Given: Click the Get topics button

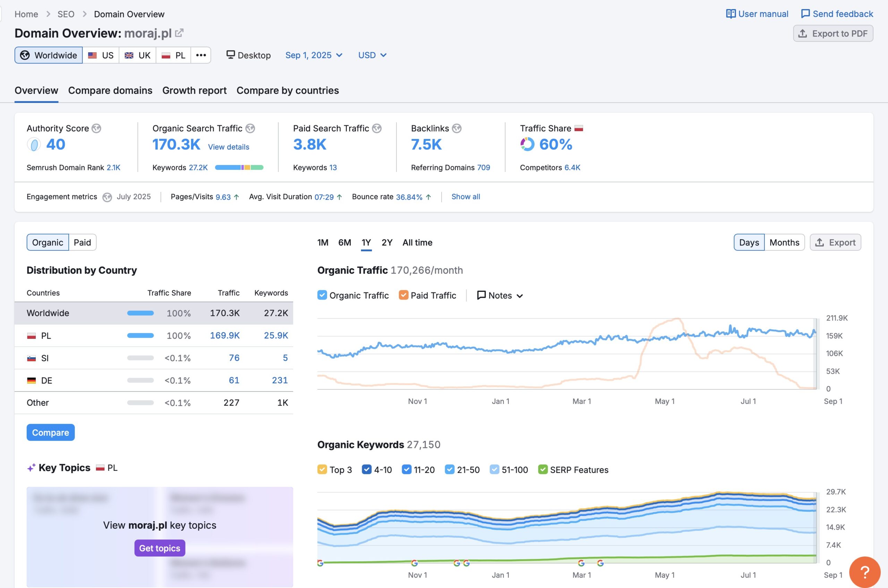Looking at the screenshot, I should pos(160,548).
